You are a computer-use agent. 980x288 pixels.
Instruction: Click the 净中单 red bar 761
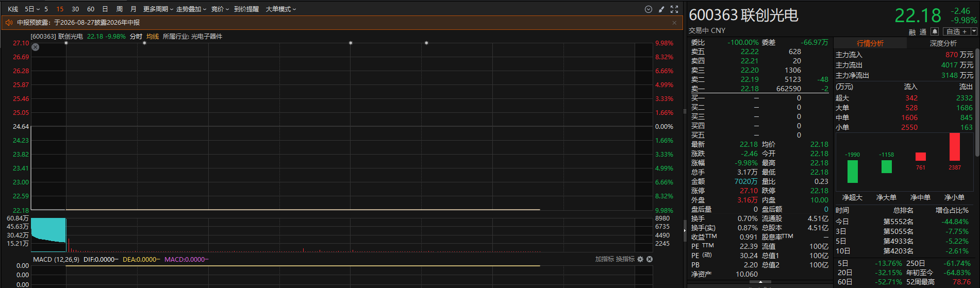pyautogui.click(x=921, y=157)
